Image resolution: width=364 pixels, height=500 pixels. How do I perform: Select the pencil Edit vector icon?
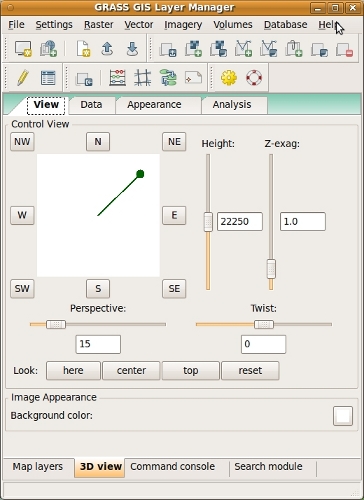pyautogui.click(x=23, y=78)
